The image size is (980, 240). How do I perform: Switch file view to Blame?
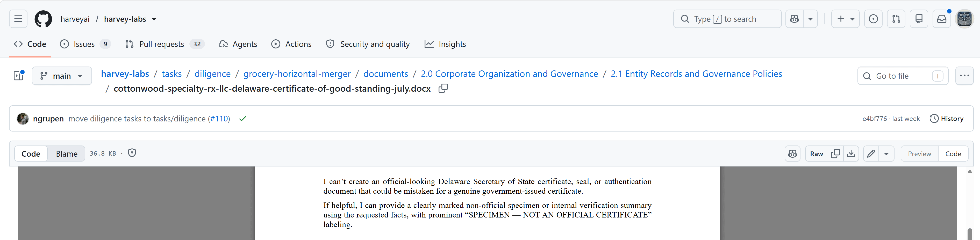pyautogui.click(x=67, y=154)
